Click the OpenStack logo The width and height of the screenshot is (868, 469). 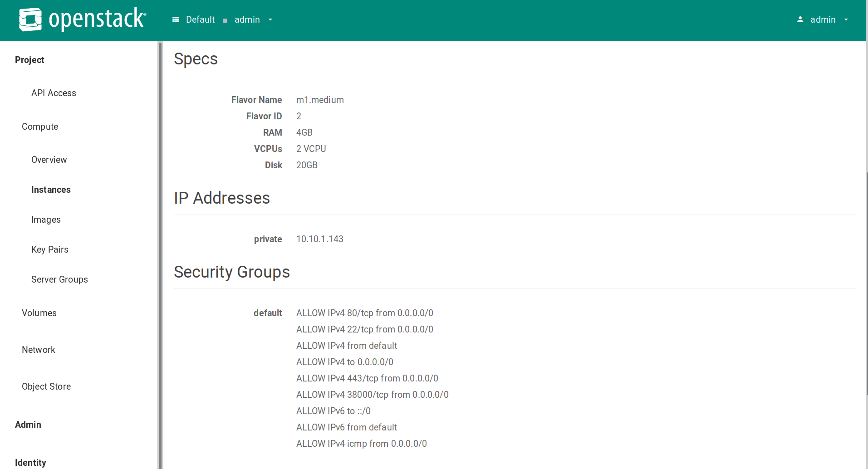coord(82,19)
